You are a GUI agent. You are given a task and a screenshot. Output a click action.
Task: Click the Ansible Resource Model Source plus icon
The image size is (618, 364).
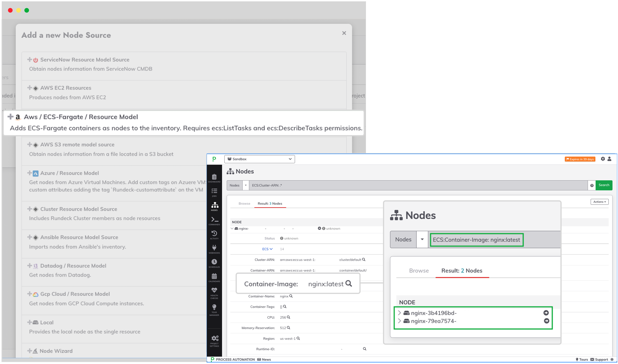coord(30,237)
